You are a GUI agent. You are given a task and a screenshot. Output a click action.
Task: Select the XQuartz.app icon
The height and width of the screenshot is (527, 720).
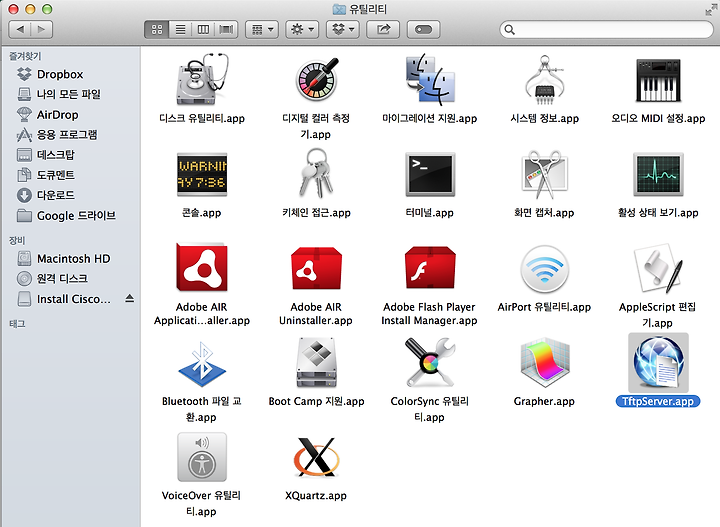316,457
